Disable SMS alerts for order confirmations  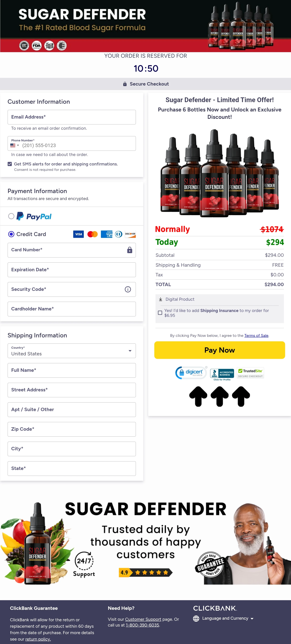pos(10,164)
